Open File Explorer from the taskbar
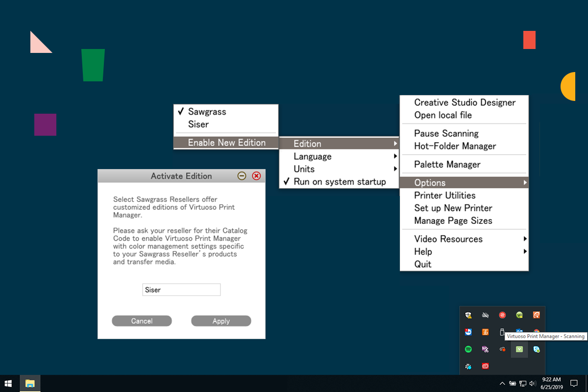This screenshot has width=588, height=392. [x=30, y=383]
